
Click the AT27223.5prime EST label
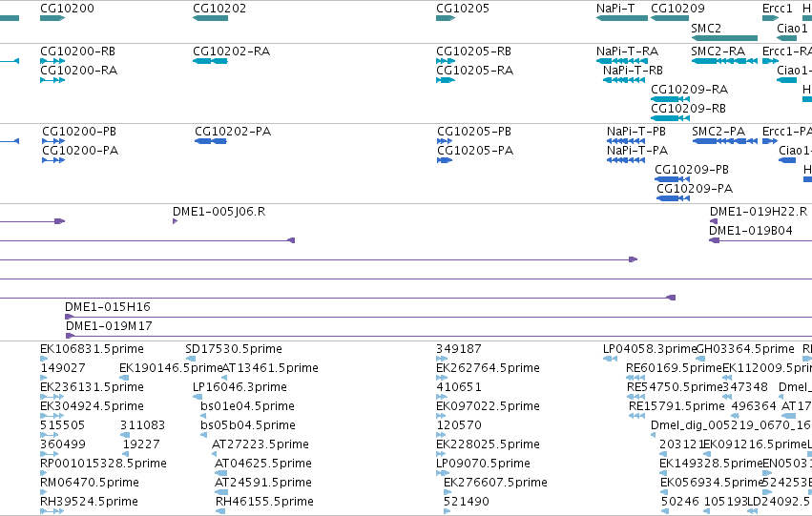tap(260, 445)
